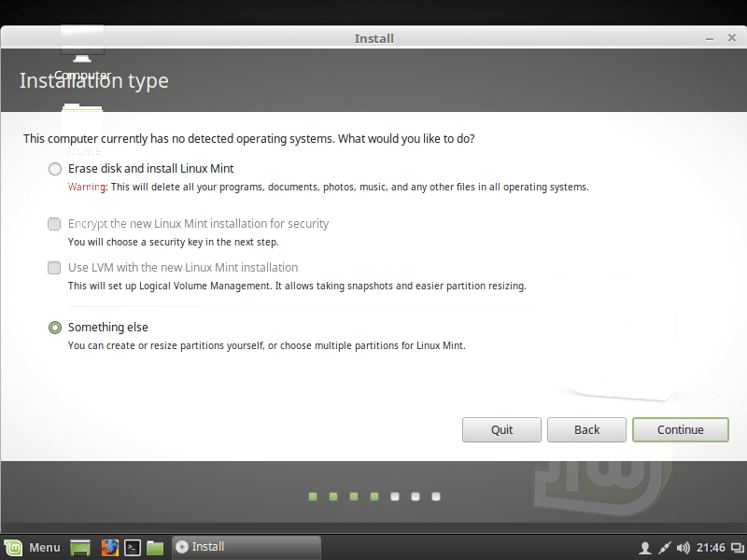Click the display tray icon beside the clock
This screenshot has width=747, height=560.
pyautogui.click(x=738, y=548)
